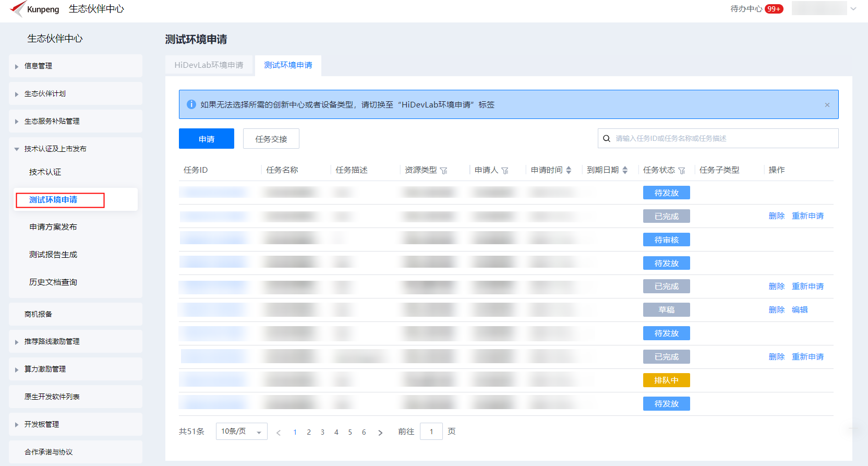Go to page 3
Image resolution: width=868 pixels, height=466 pixels.
pyautogui.click(x=322, y=432)
